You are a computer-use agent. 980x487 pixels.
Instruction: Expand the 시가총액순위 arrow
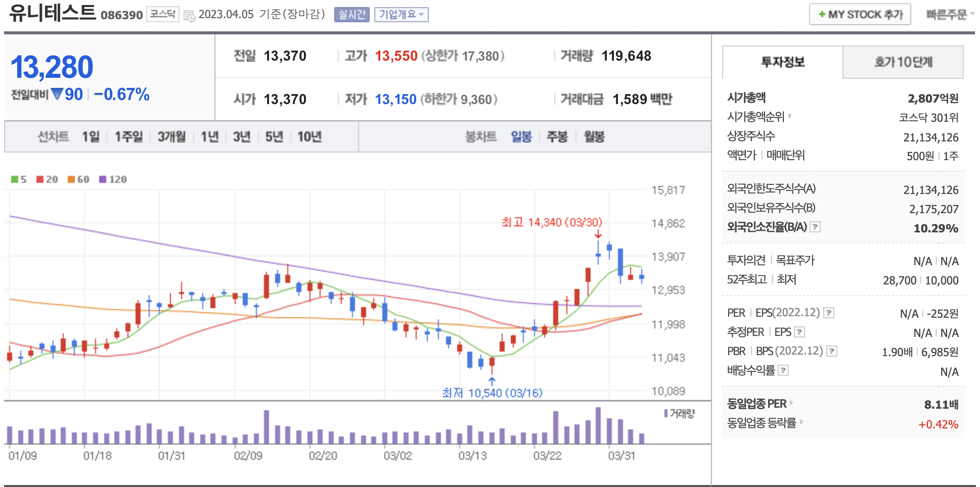click(x=790, y=116)
